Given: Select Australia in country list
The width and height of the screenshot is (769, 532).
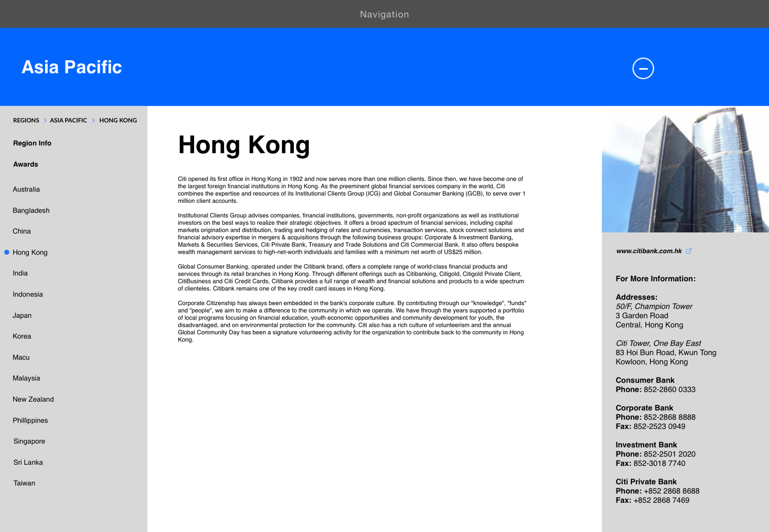Looking at the screenshot, I should click(26, 189).
